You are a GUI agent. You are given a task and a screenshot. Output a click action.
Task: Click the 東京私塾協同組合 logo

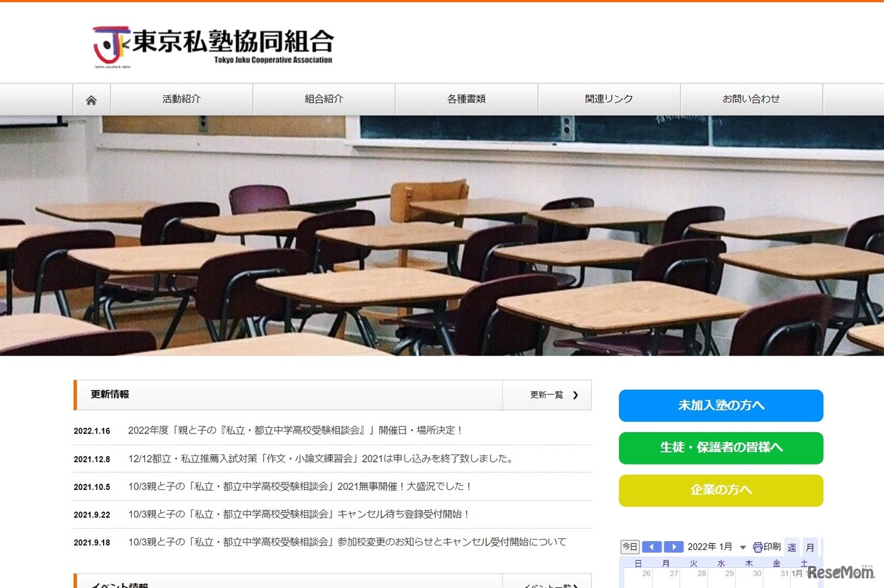pyautogui.click(x=213, y=46)
